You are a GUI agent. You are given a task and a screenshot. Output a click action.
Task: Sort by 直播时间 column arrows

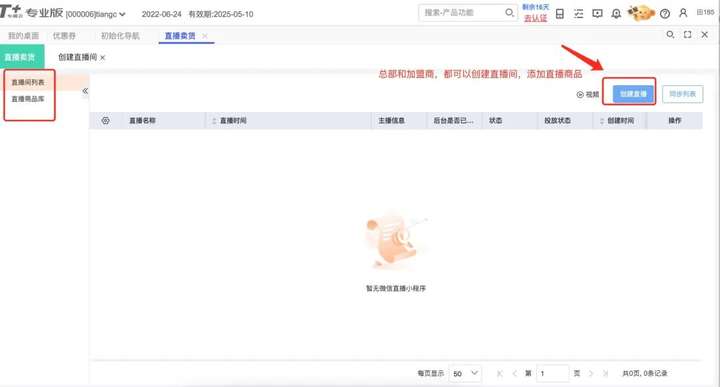pyautogui.click(x=214, y=121)
